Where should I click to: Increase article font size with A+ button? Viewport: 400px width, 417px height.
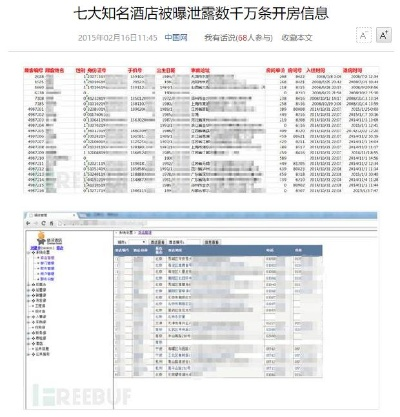pyautogui.click(x=384, y=35)
